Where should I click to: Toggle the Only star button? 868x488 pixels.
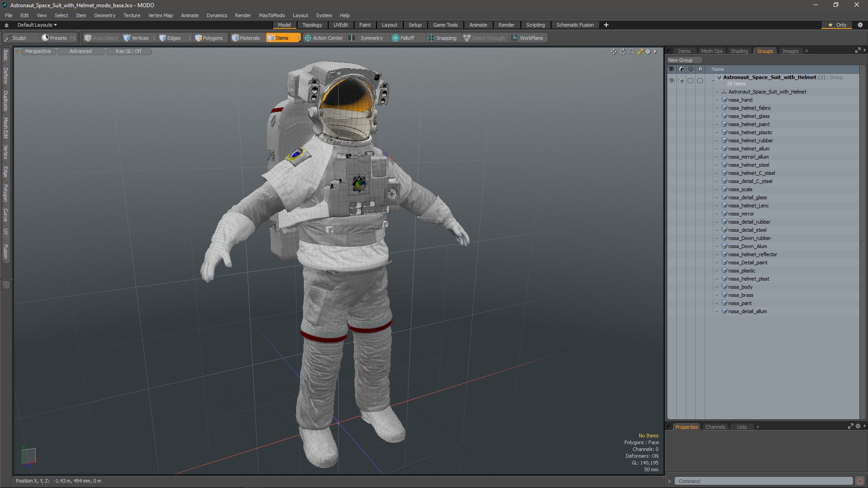pyautogui.click(x=837, y=25)
